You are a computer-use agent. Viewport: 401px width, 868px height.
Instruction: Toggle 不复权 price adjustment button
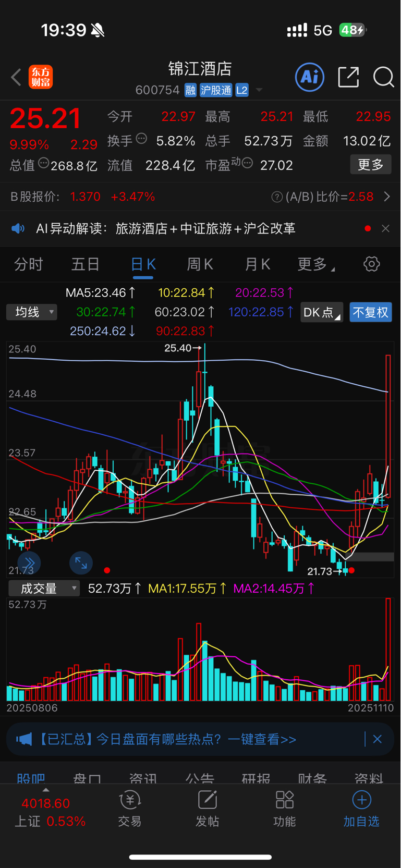[x=371, y=312]
